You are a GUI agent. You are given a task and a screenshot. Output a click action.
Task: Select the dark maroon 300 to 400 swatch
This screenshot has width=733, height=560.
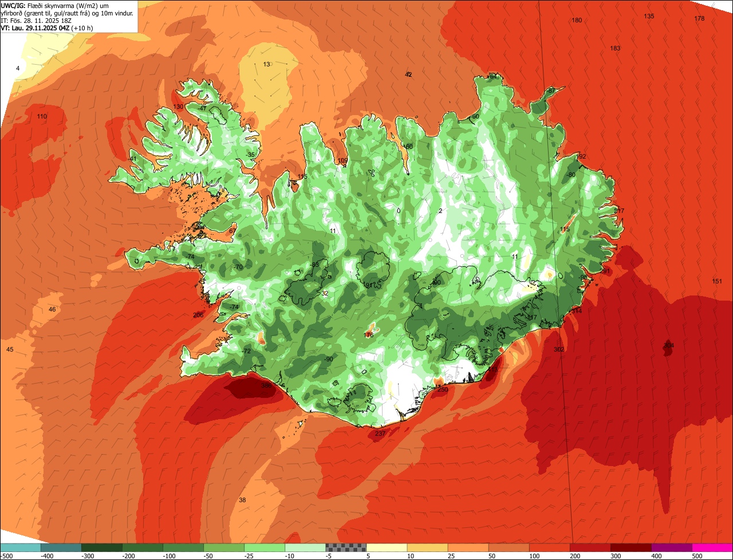click(x=630, y=547)
